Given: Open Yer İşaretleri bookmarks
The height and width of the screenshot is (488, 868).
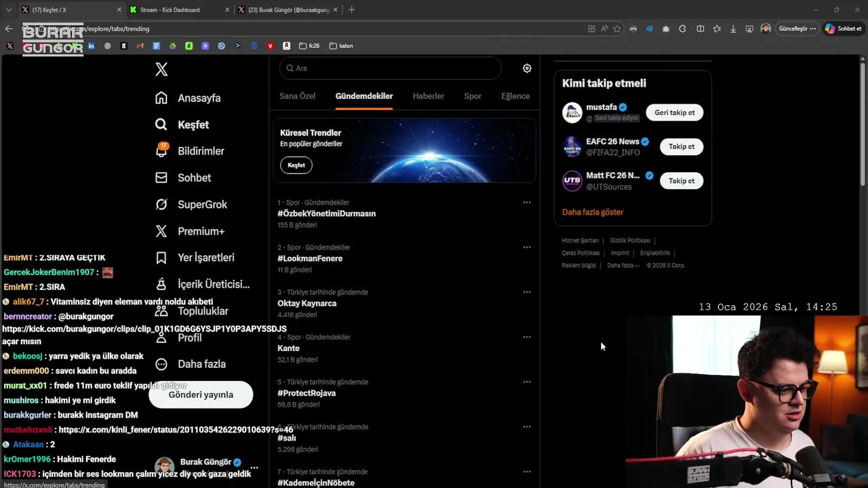Looking at the screenshot, I should [194, 258].
